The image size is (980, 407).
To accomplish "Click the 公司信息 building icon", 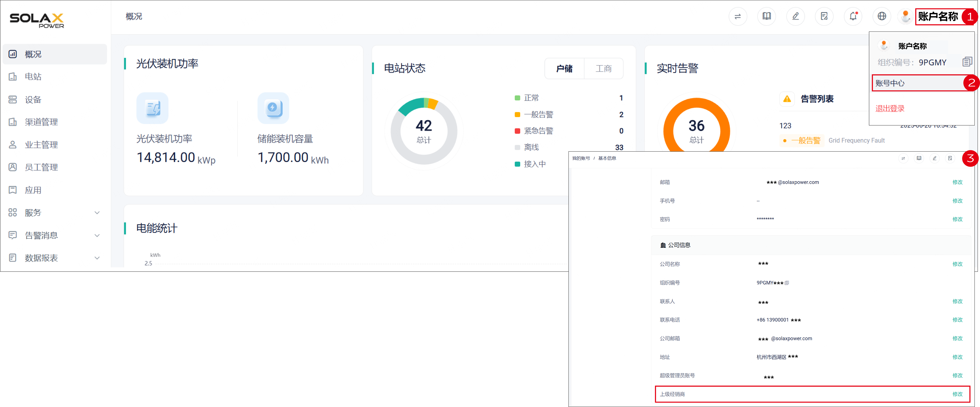I will 663,245.
